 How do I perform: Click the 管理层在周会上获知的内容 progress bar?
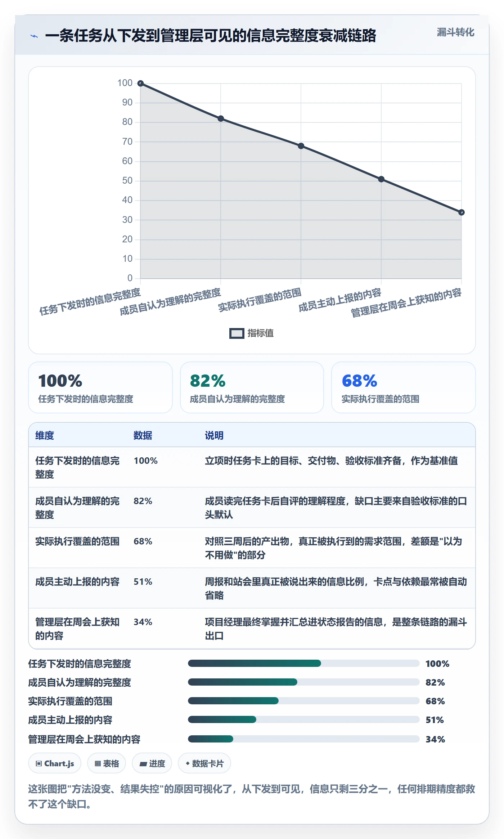pyautogui.click(x=303, y=739)
